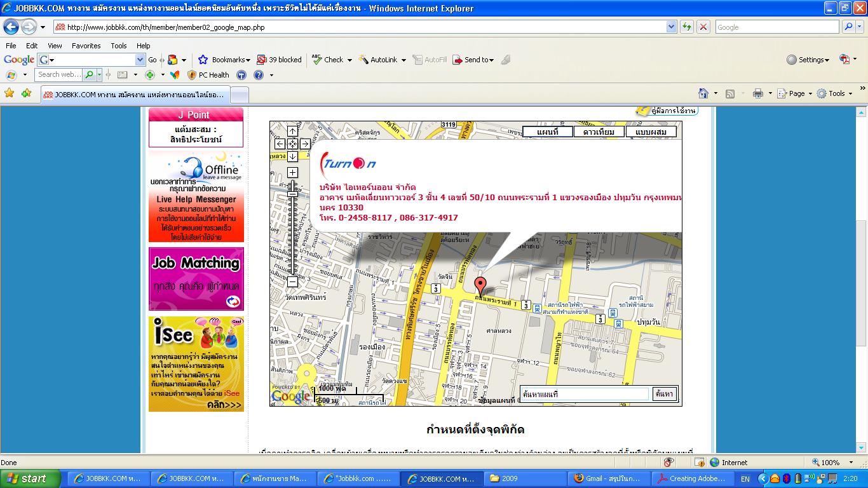868x488 pixels.
Task: Click the PC Health shield button
Action: [x=208, y=75]
